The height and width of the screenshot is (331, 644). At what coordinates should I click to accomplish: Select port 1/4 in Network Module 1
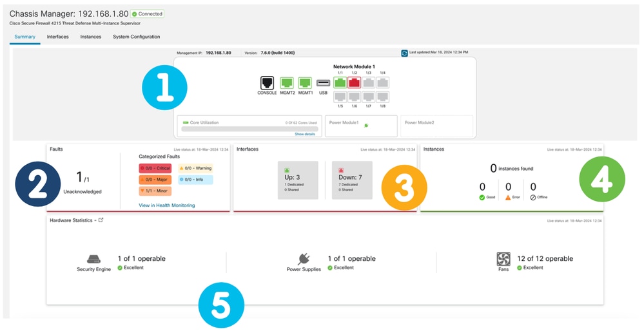click(382, 82)
